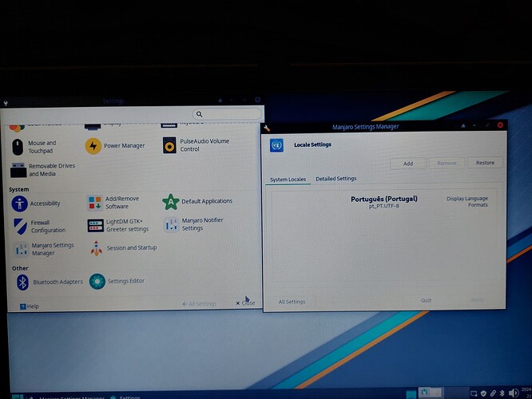Open Firewall Configuration
Image resolution: width=532 pixels, height=399 pixels.
coord(39,227)
